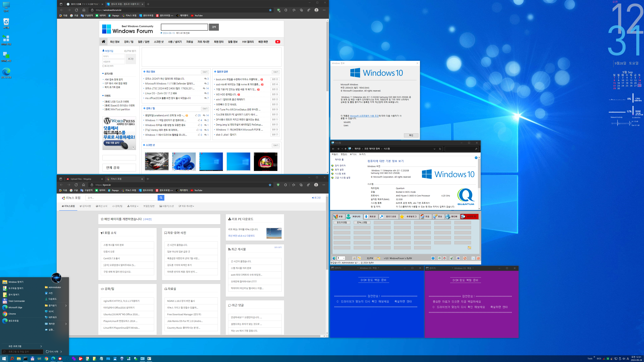Open the 보기(V) menu in 시스템 window
The height and width of the screenshot is (362, 644).
353,154
